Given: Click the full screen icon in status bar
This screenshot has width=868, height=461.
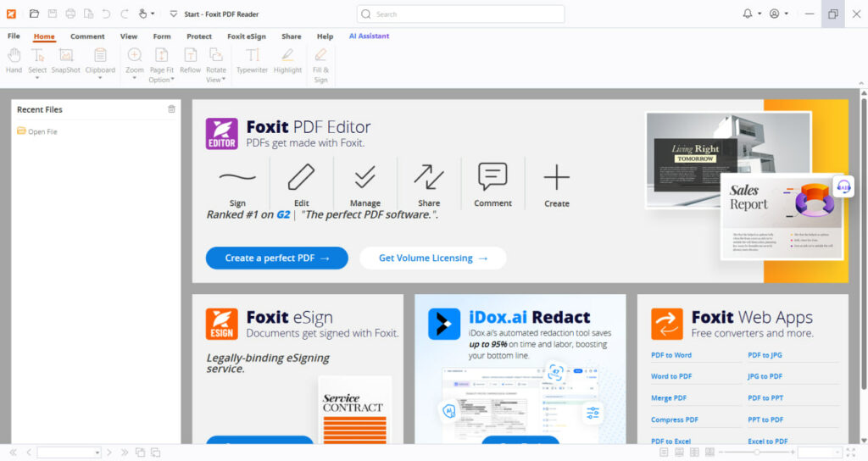Looking at the screenshot, I should (x=851, y=453).
